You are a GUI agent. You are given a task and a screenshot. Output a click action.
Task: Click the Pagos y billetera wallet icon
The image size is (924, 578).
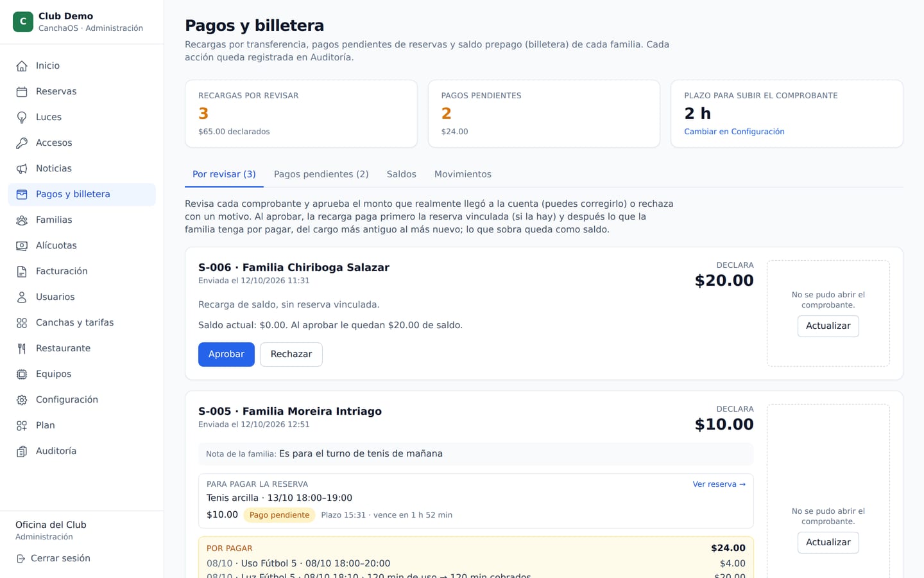pyautogui.click(x=22, y=194)
